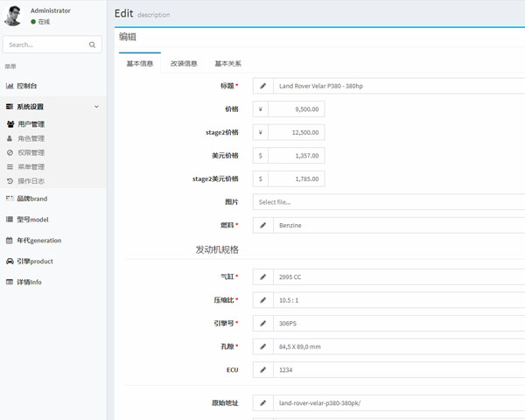Click the 菜单管理 bars icon
Image resolution: width=525 pixels, height=420 pixels.
pos(10,166)
